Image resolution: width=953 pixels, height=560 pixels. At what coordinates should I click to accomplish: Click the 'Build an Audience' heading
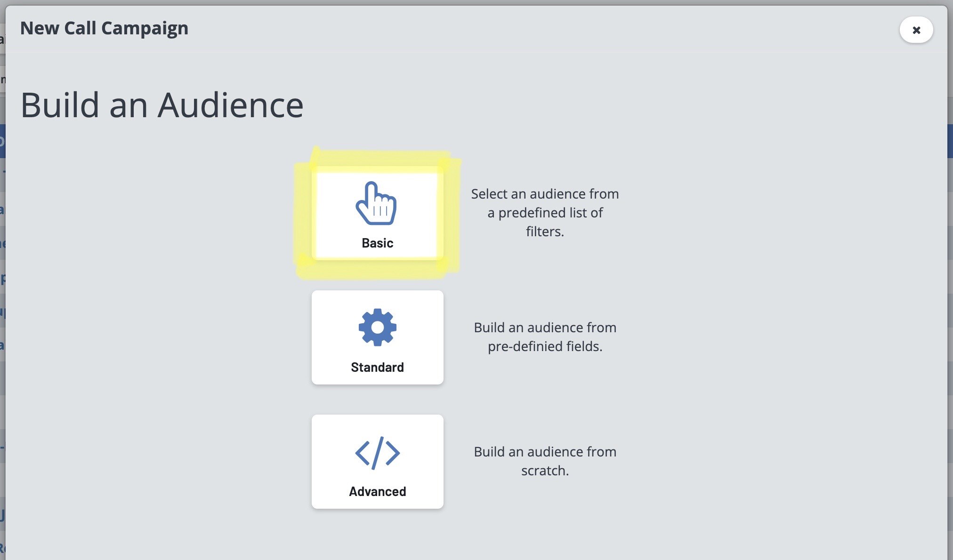(162, 105)
